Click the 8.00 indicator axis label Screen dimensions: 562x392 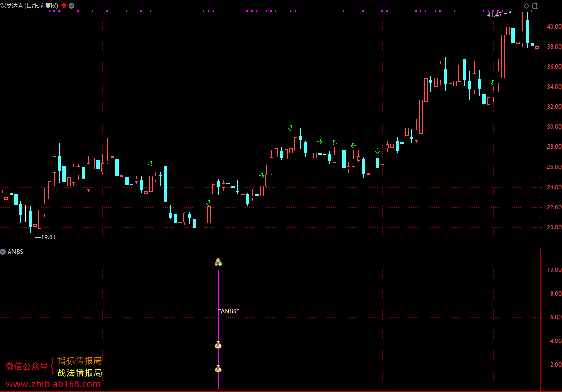(555, 294)
